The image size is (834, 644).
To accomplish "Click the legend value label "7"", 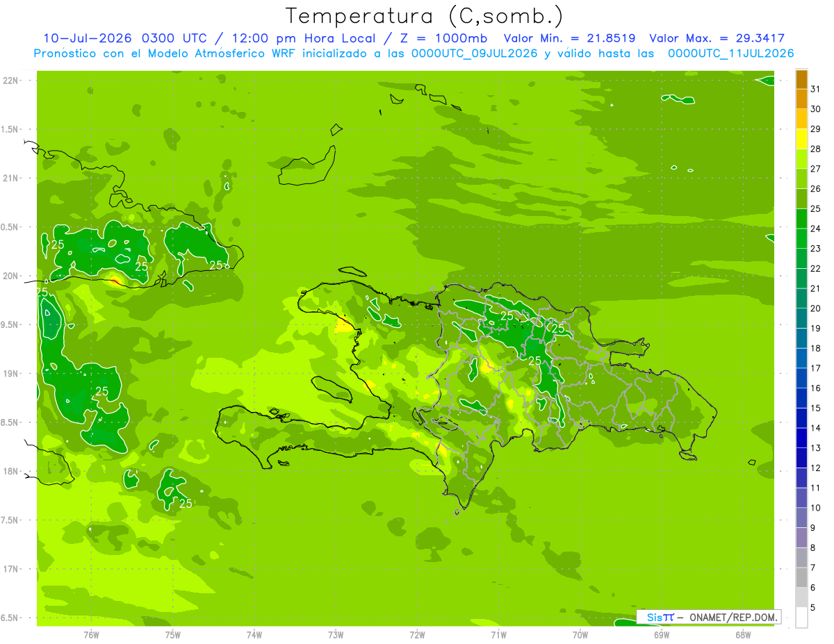I will click(x=812, y=568).
